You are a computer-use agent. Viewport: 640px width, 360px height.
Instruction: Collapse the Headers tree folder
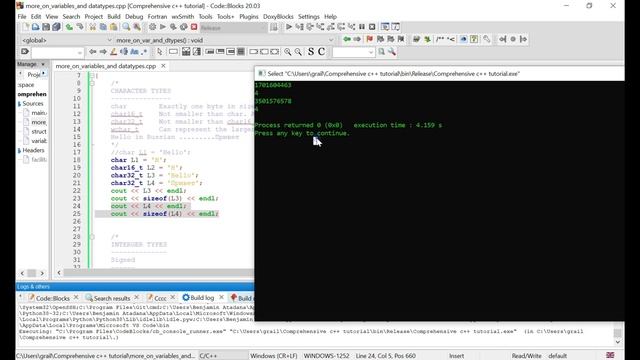point(19,151)
